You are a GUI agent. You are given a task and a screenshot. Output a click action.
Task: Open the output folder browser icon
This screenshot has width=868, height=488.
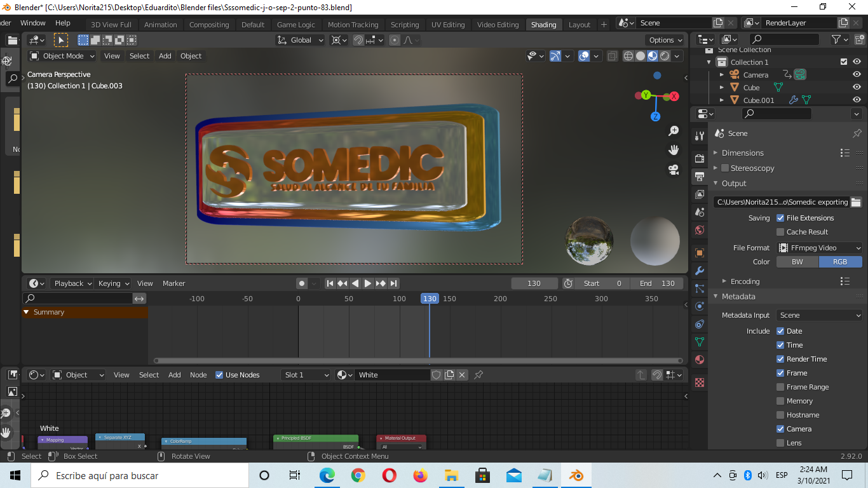[856, 202]
